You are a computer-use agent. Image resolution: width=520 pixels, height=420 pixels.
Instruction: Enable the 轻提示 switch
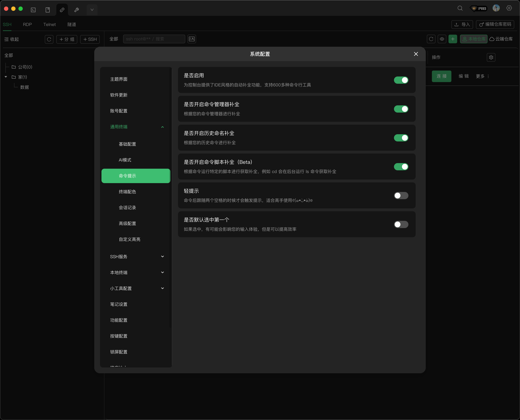401,196
